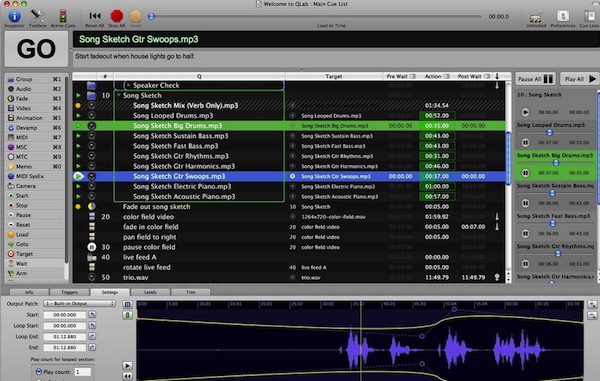Click the Play All button
The image size is (600, 381).
pyautogui.click(x=580, y=79)
